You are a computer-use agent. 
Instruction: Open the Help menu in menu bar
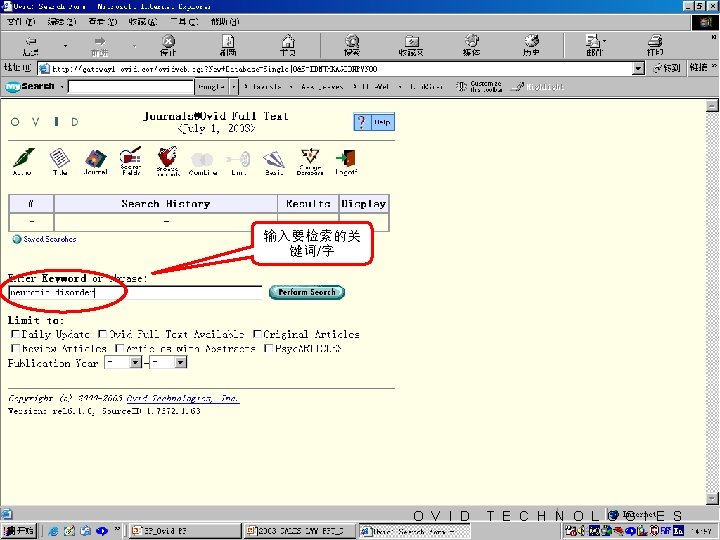tap(225, 22)
